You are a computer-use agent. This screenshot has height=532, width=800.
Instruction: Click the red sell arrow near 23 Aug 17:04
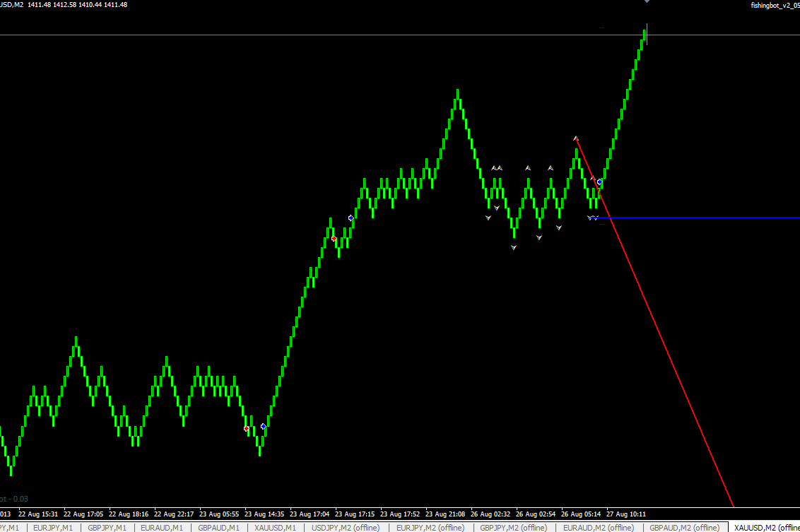[334, 239]
